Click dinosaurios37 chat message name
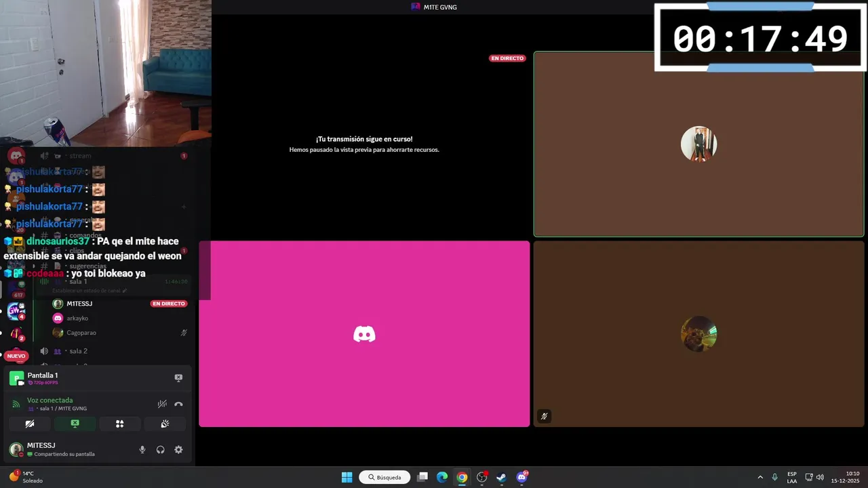 pyautogui.click(x=58, y=241)
